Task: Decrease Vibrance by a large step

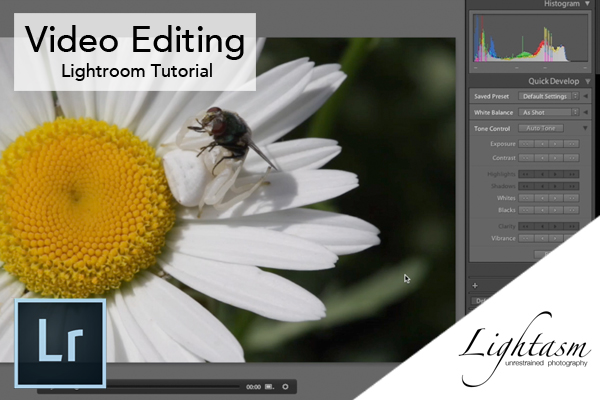Action: point(526,238)
